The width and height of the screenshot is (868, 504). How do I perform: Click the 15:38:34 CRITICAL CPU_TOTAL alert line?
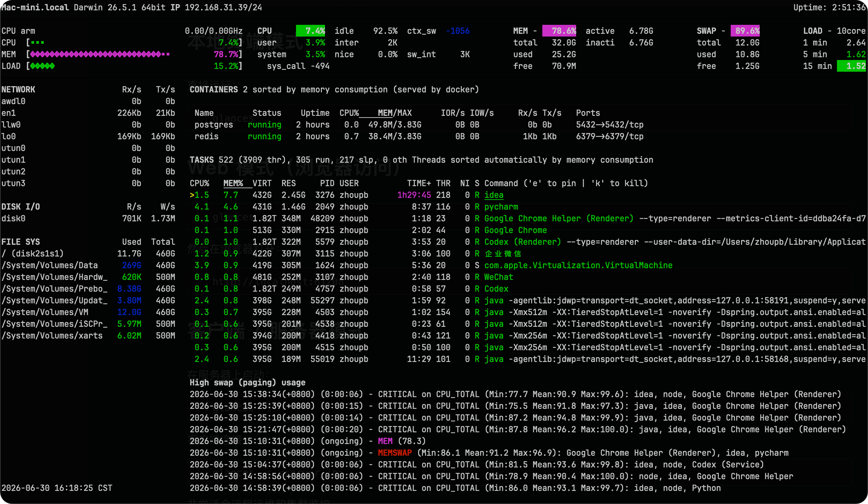pyautogui.click(x=515, y=394)
